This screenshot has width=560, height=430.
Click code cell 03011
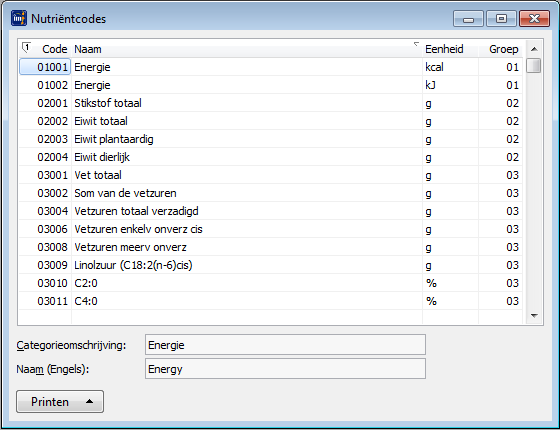pyautogui.click(x=45, y=301)
